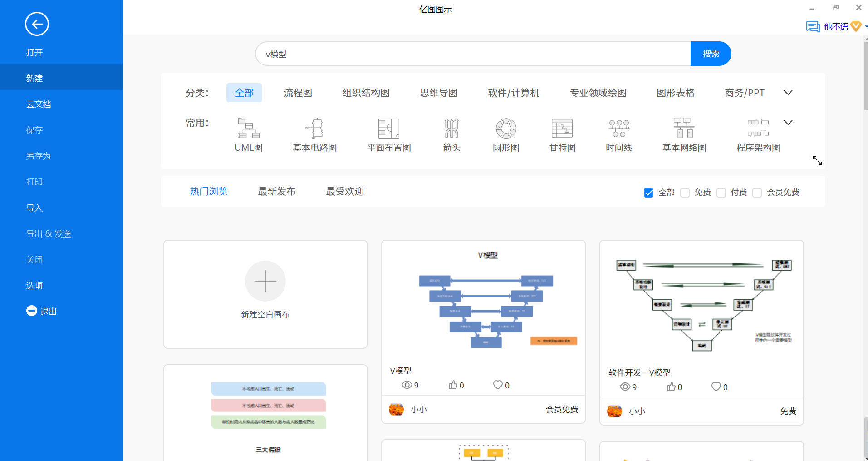Like the V模型 template thumbs-up
The image size is (868, 461).
click(453, 385)
